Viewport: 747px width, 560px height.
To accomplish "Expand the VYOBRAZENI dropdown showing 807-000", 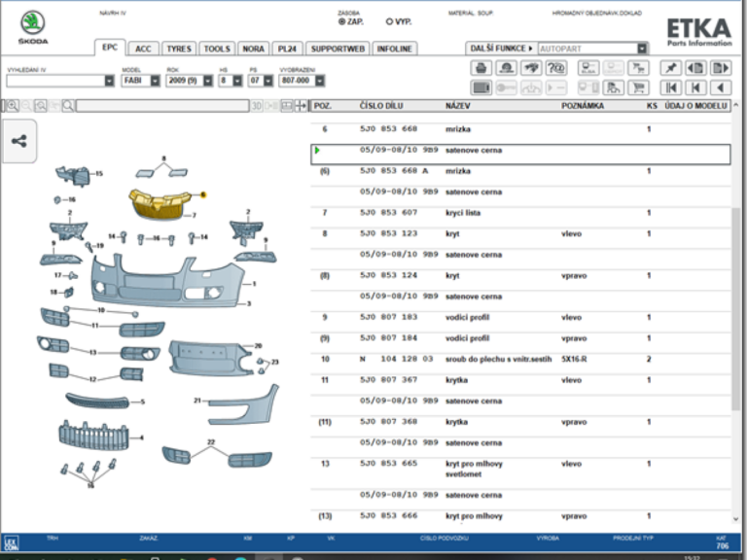I will pos(319,81).
